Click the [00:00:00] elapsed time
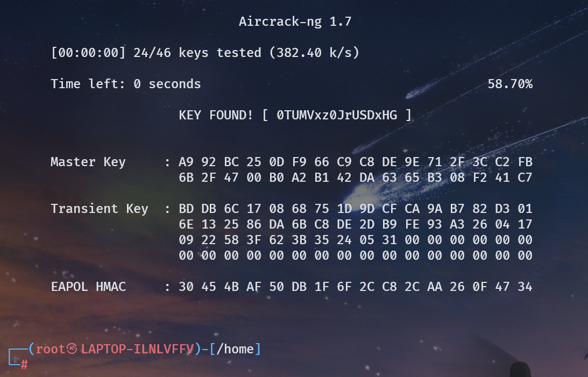The height and width of the screenshot is (377, 588). click(x=88, y=53)
